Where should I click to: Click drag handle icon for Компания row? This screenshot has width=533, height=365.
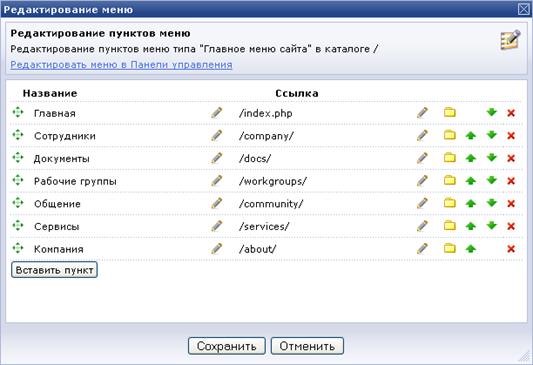tap(18, 248)
